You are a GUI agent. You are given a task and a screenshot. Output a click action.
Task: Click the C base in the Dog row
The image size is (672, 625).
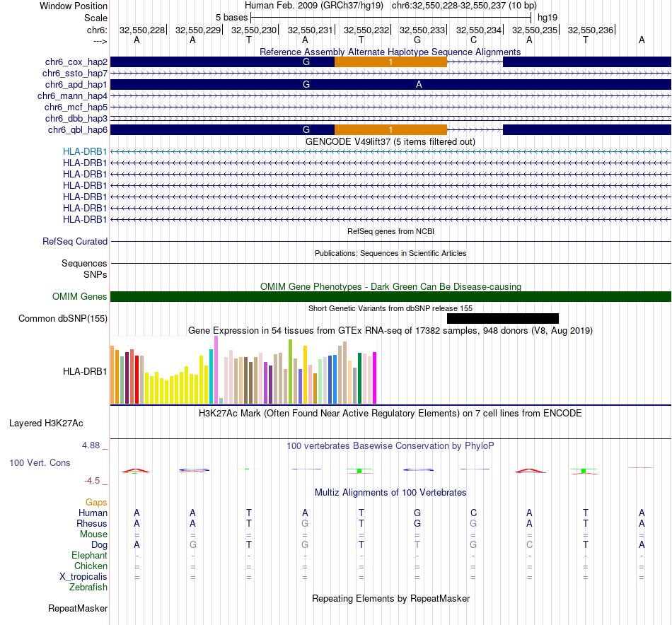click(x=529, y=545)
